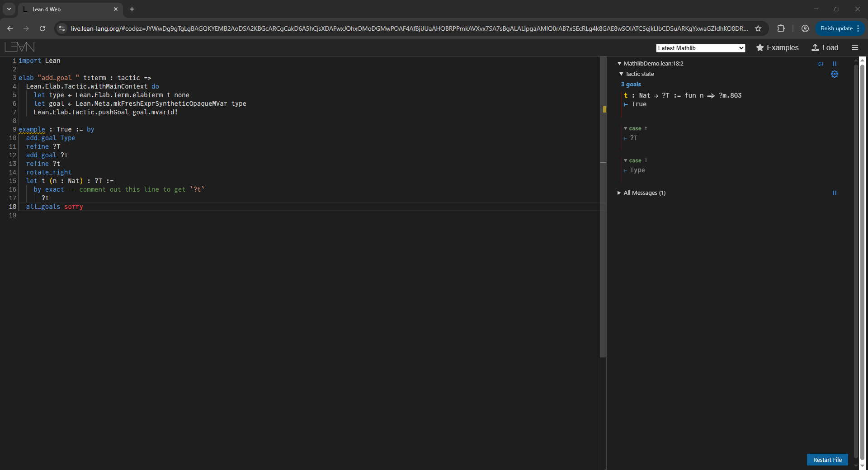
Task: Open the hamburger menu in the Lean toolbar
Action: 854,47
